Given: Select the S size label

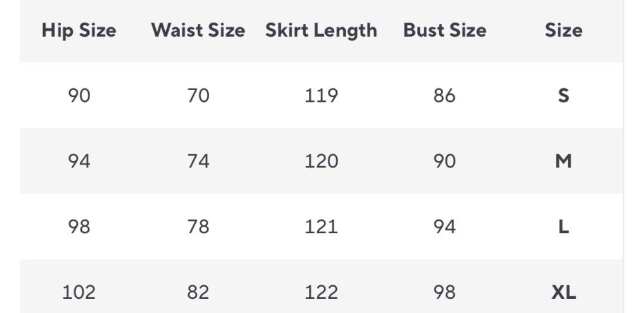Looking at the screenshot, I should pyautogui.click(x=563, y=96).
